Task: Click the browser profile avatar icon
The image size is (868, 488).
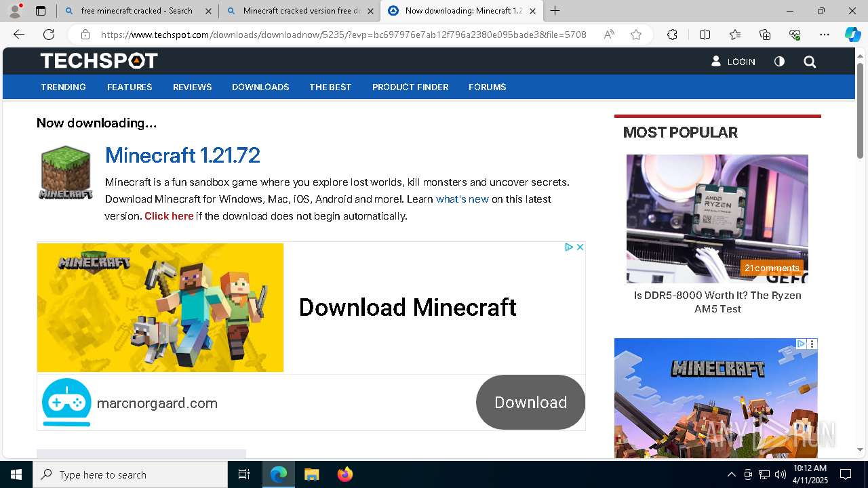Action: [15, 11]
